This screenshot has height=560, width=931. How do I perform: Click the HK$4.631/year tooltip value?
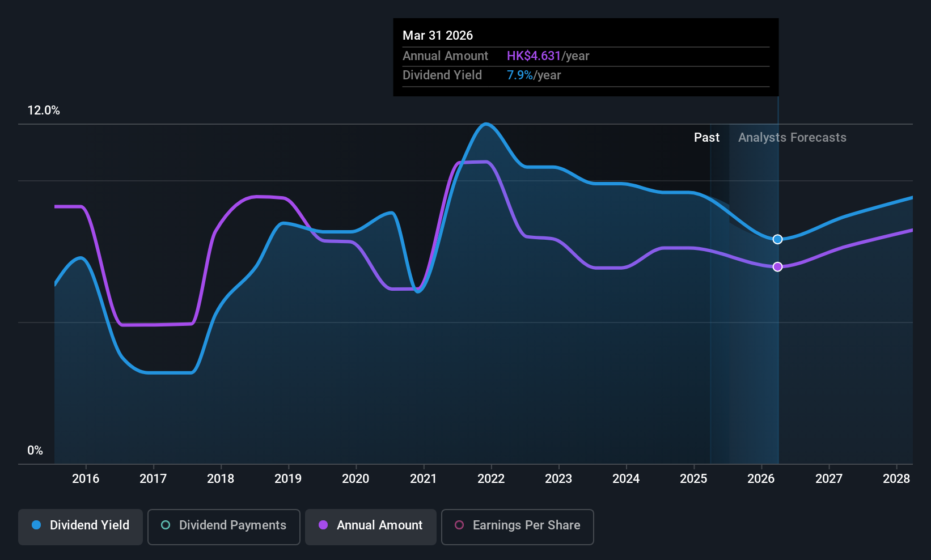pyautogui.click(x=548, y=56)
